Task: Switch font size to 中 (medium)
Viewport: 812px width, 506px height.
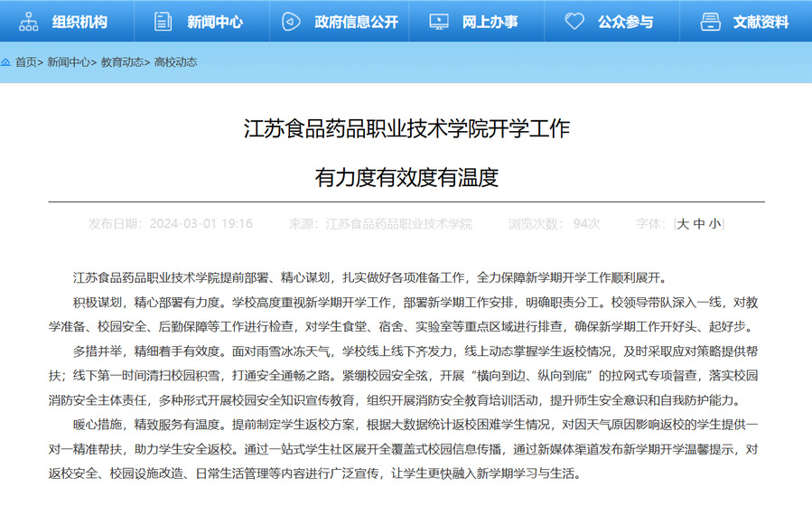Action: click(x=699, y=224)
